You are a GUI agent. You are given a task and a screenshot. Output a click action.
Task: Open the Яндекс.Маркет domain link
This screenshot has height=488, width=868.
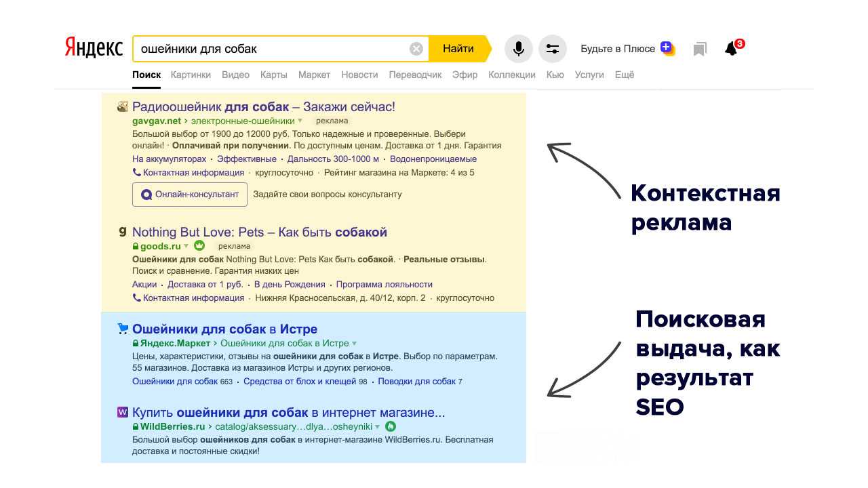click(x=176, y=343)
